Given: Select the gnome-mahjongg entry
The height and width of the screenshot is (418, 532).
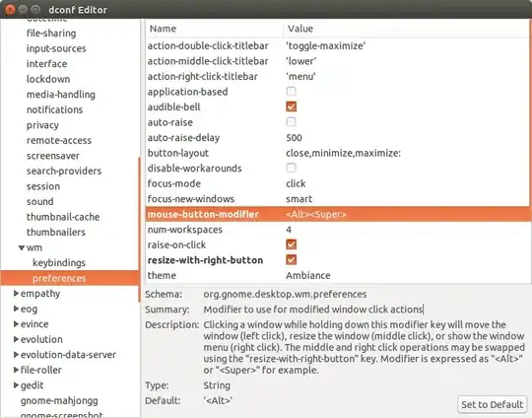Looking at the screenshot, I should [59, 401].
